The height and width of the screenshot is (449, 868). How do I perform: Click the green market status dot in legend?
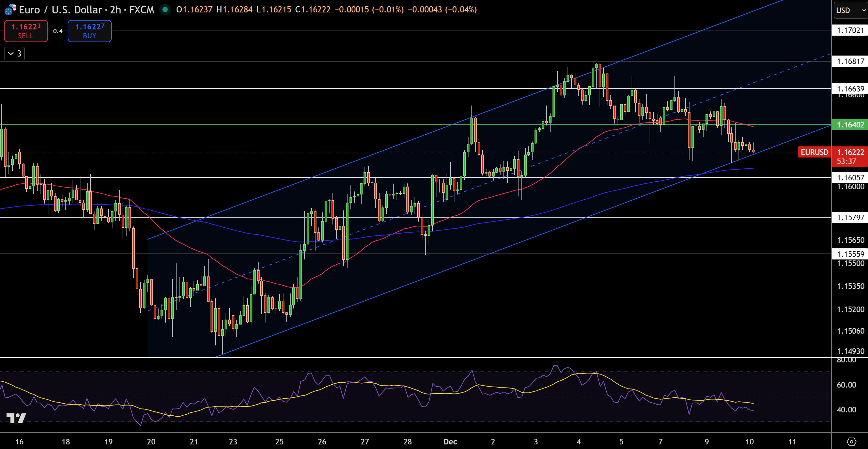pyautogui.click(x=165, y=10)
